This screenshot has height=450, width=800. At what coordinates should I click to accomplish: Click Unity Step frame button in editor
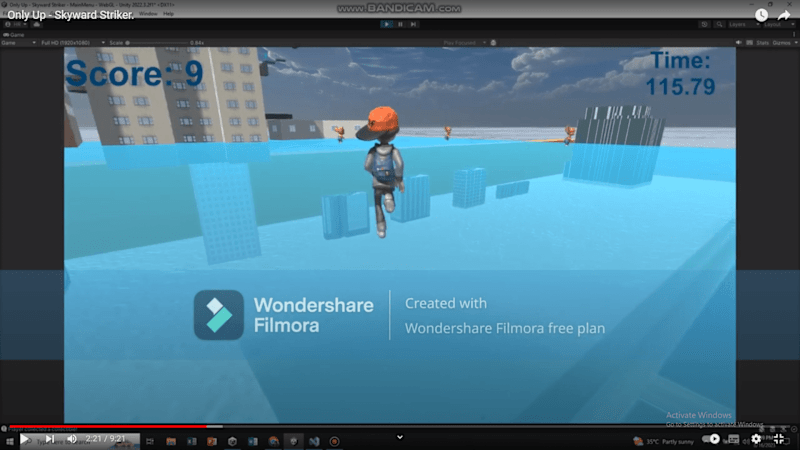(413, 24)
